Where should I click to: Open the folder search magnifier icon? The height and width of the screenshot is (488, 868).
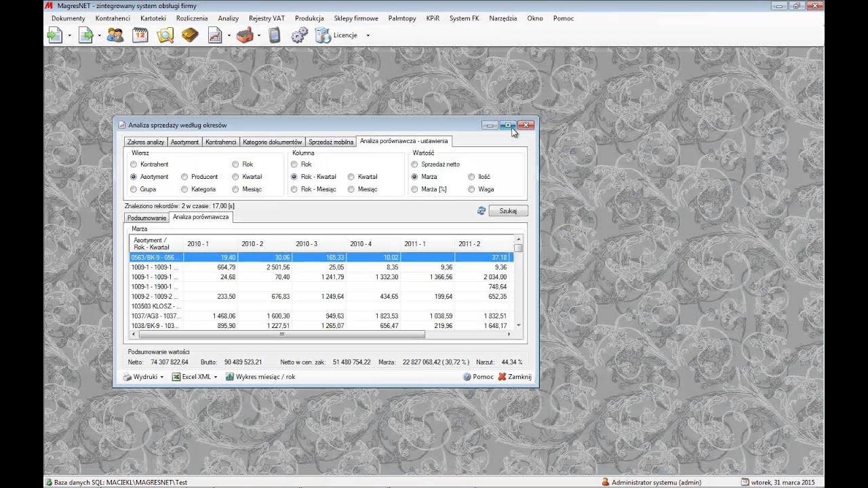point(165,35)
